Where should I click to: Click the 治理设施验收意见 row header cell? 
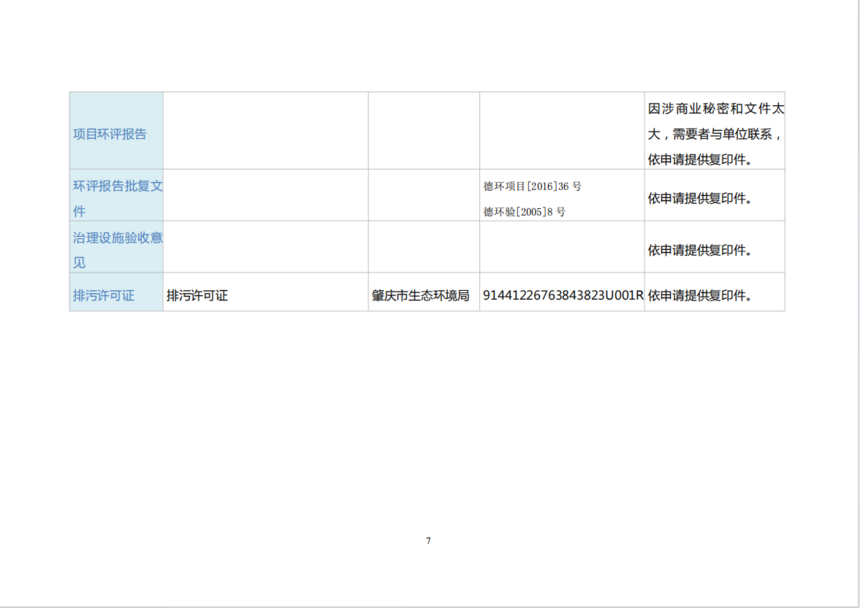(x=115, y=249)
